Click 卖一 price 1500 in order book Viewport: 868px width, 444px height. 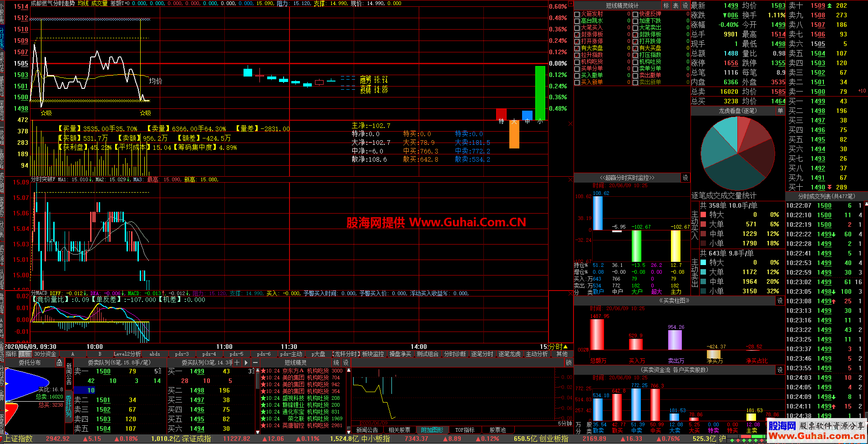click(818, 92)
